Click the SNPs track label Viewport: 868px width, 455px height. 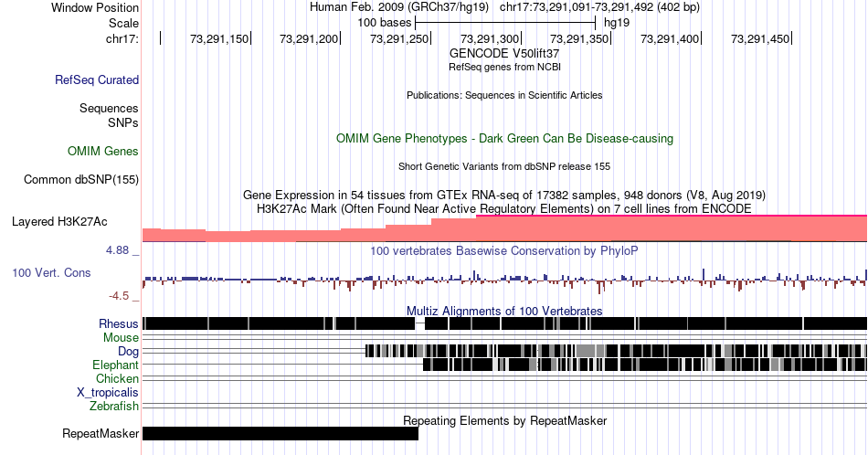(x=123, y=122)
